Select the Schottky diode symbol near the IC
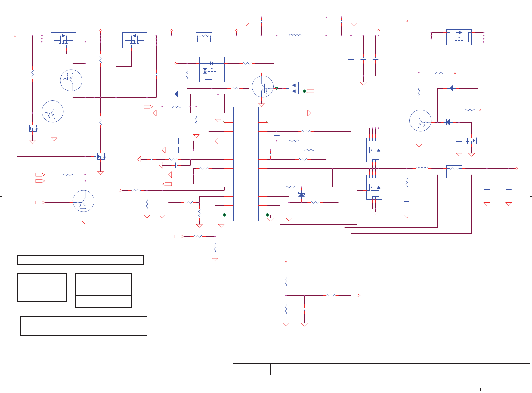Screen dimensions: 532x393 coord(301,194)
